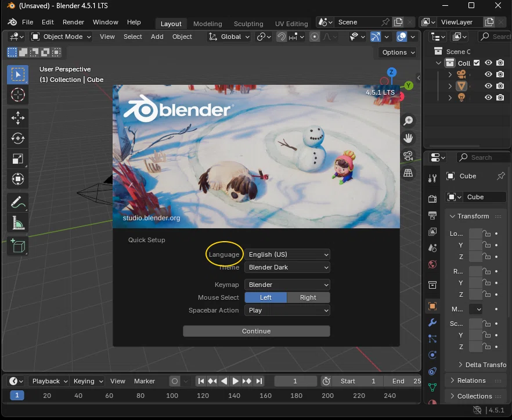The width and height of the screenshot is (512, 420).
Task: Hide the Collection with its eye icon
Action: coord(488,63)
